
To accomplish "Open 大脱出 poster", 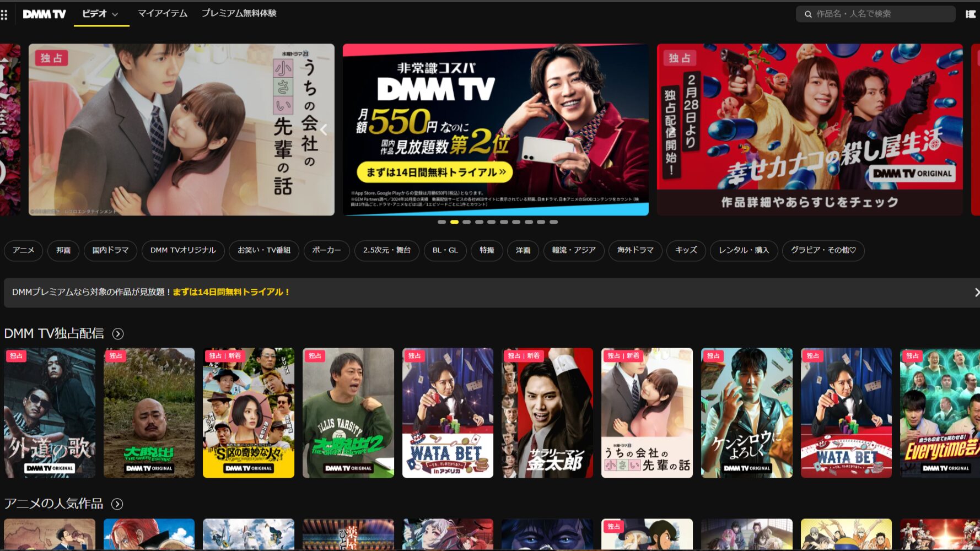I will 149,413.
